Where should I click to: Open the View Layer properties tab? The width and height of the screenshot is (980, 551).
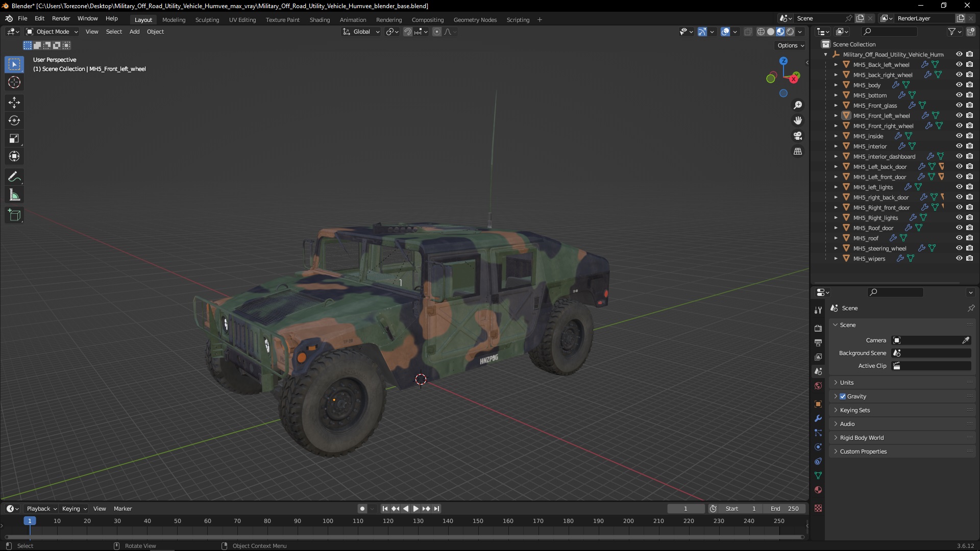(x=818, y=357)
